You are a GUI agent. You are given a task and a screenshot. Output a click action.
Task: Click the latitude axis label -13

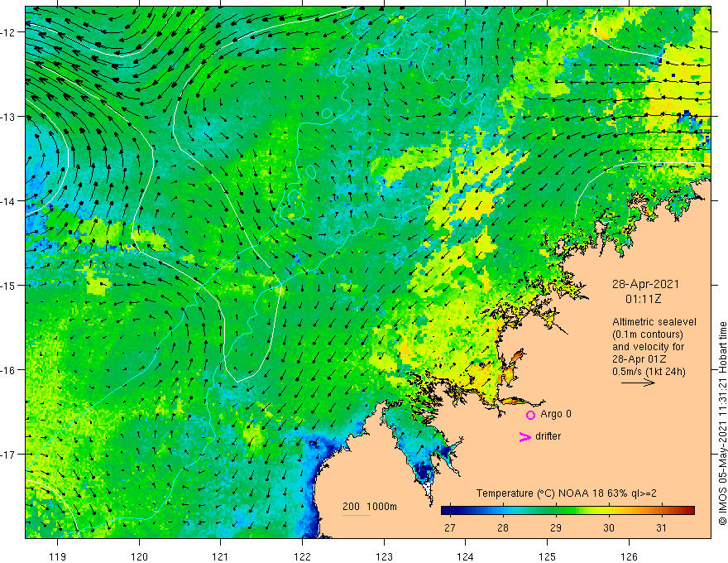(x=9, y=117)
